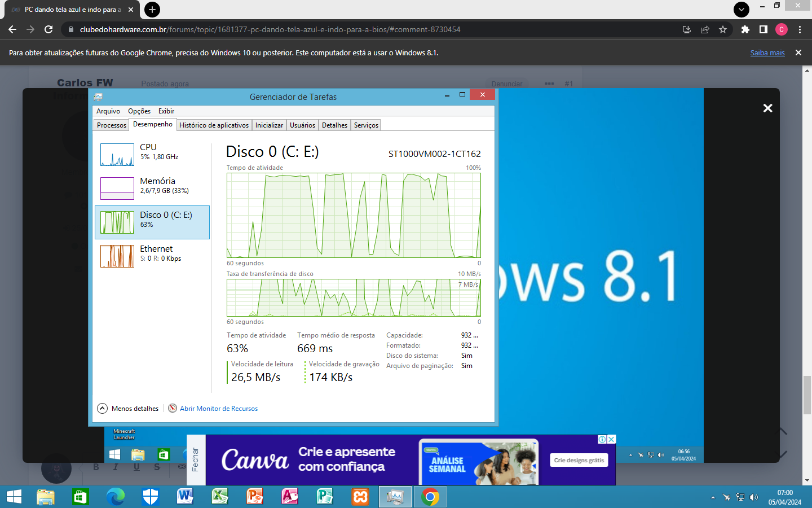Click the disk activity time graph
812x508 pixels.
354,215
